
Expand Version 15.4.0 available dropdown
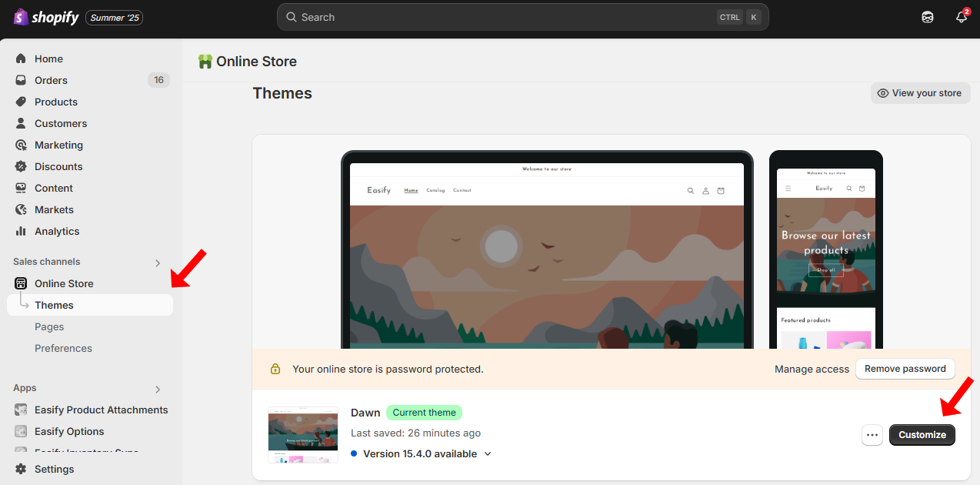tap(487, 453)
